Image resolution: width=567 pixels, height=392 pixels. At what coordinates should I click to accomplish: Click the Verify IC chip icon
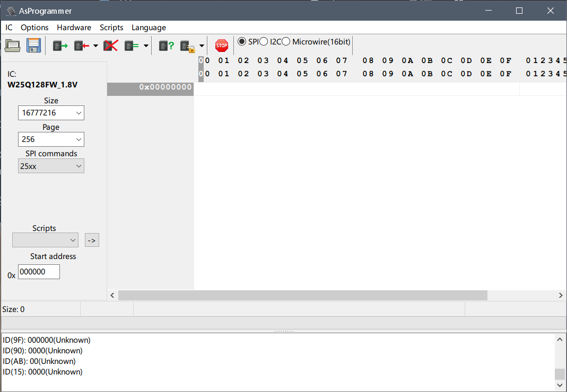132,46
